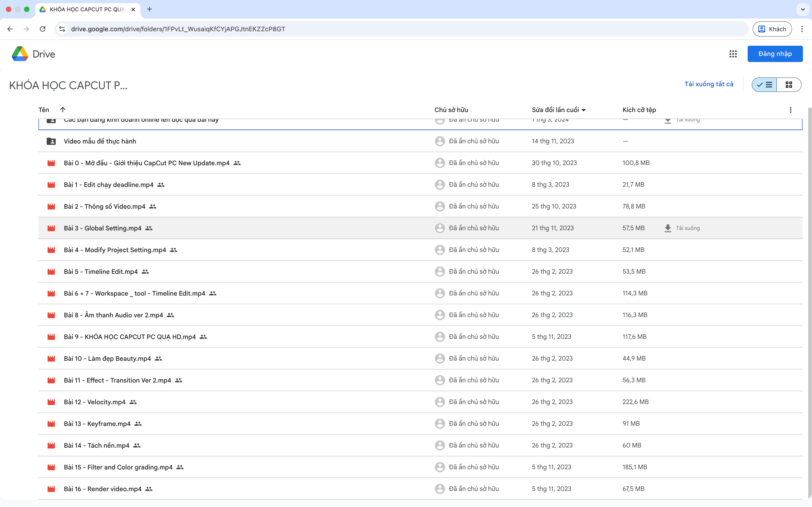Switch to list layout view
The image size is (812, 507).
click(764, 84)
